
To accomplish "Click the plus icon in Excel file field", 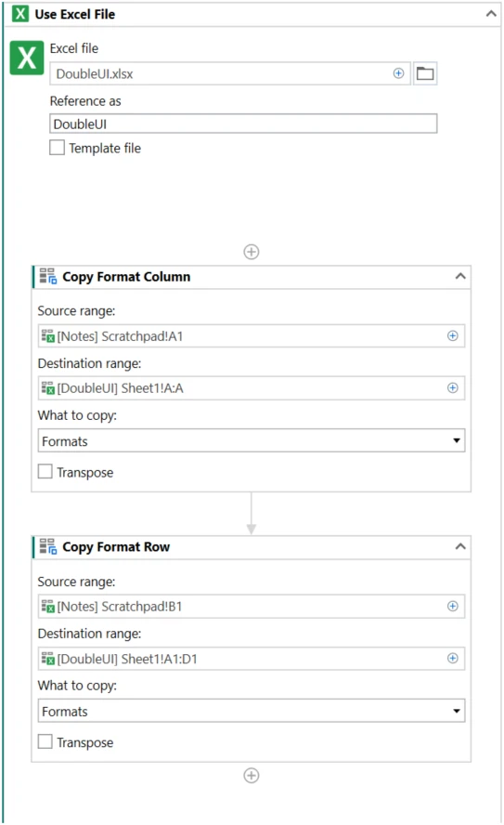I will 398,73.
